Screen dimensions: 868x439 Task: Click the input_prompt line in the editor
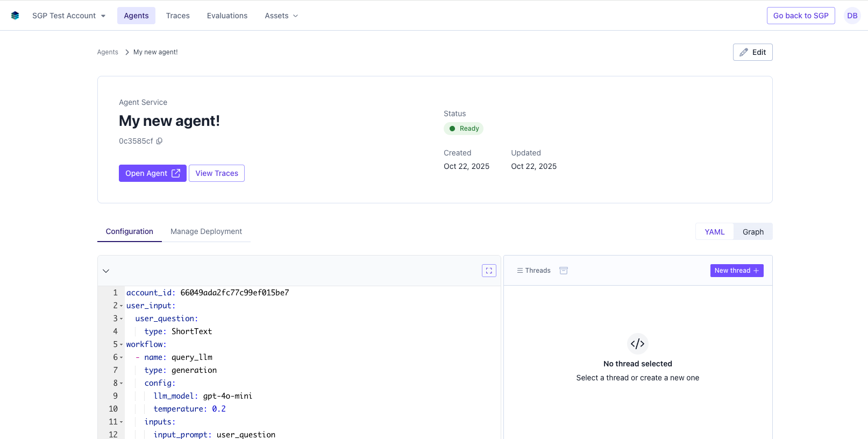point(215,435)
